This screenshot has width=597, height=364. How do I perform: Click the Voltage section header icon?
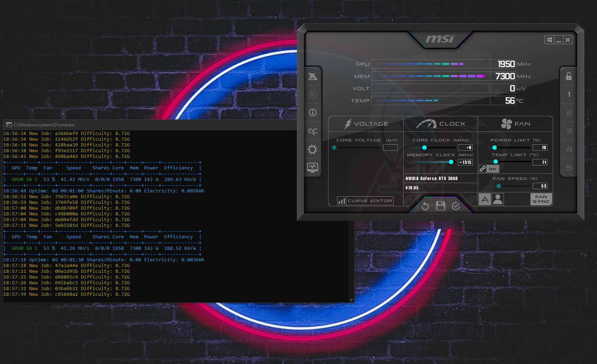(348, 124)
